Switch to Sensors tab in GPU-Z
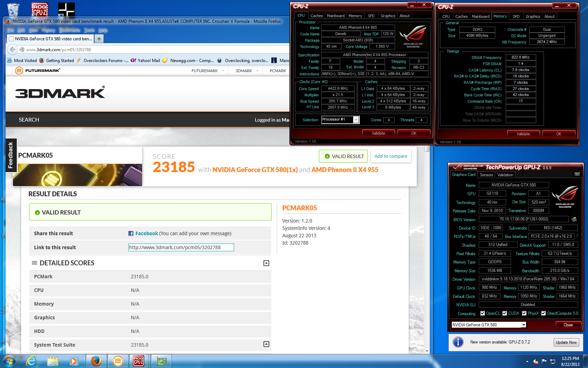This screenshot has width=588, height=368. 486,175
